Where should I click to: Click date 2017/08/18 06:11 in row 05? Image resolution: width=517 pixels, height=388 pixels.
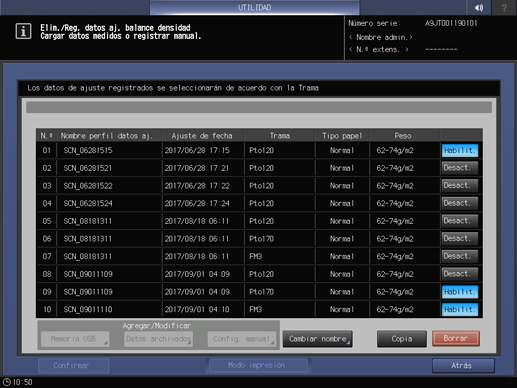click(x=197, y=221)
